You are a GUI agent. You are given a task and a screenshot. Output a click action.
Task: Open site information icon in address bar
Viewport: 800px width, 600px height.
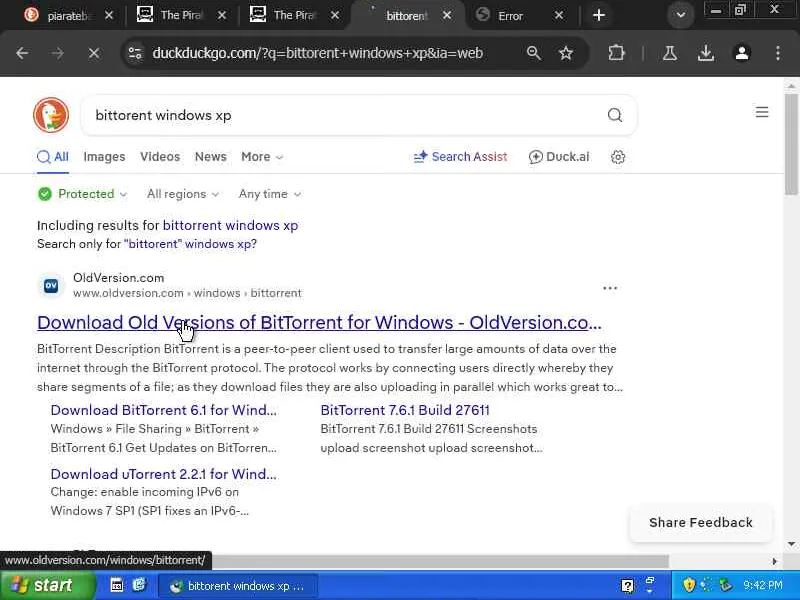point(135,53)
